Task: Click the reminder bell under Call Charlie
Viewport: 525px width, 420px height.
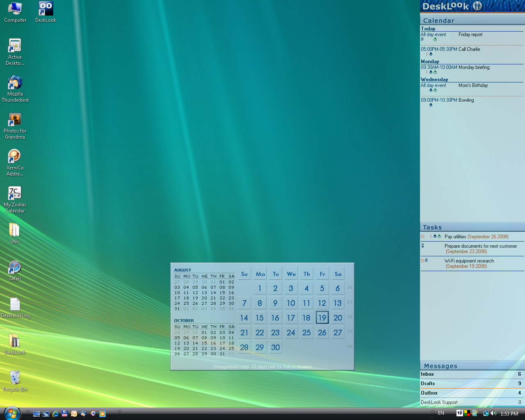Action: pyautogui.click(x=431, y=54)
